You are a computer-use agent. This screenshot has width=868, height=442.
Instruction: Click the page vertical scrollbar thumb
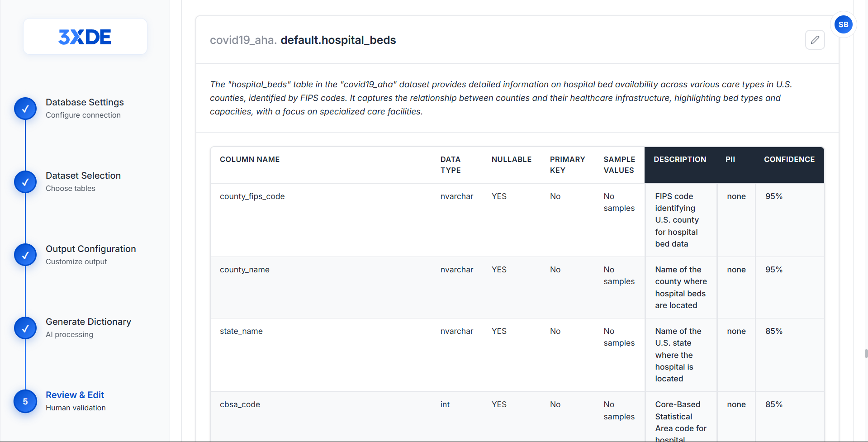pyautogui.click(x=866, y=353)
